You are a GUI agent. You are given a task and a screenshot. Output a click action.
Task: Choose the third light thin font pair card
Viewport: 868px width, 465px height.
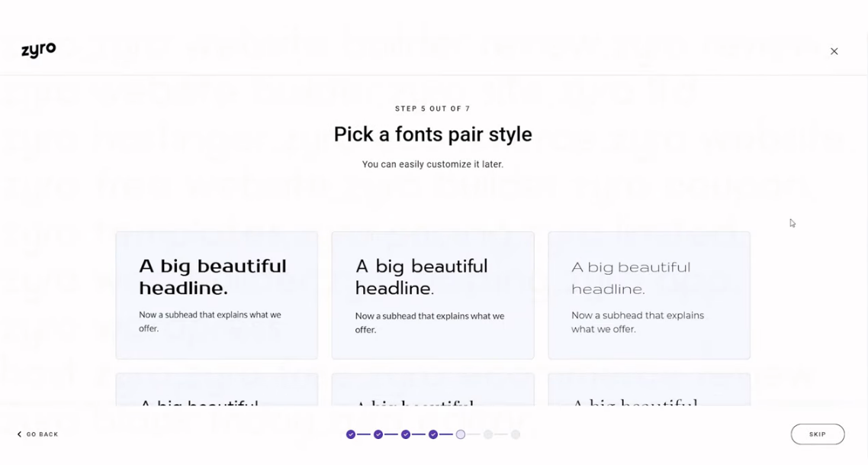649,295
